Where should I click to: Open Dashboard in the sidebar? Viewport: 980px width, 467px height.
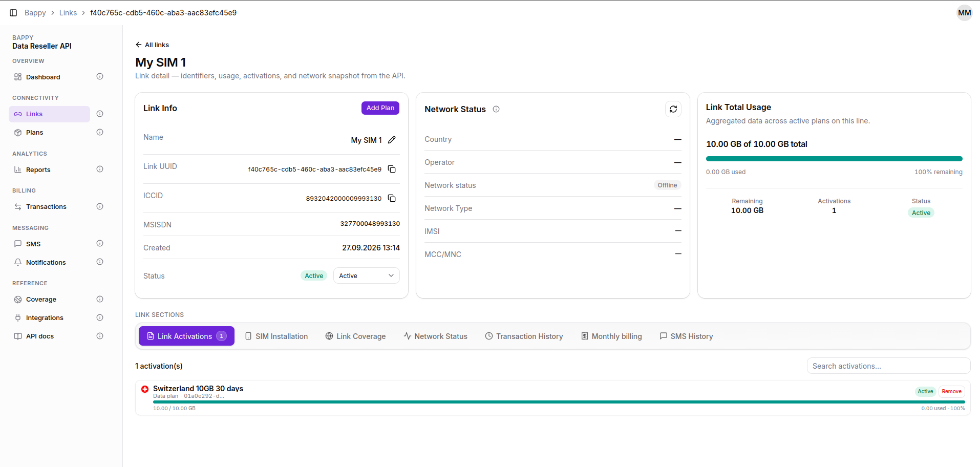(49, 77)
